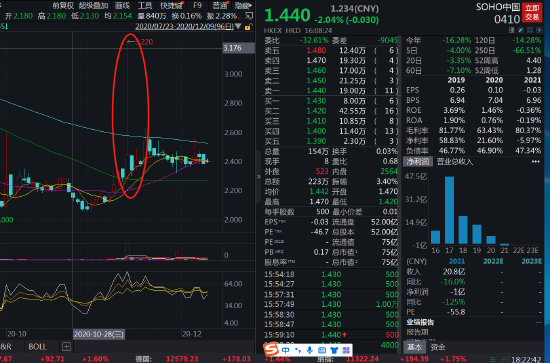Toggle 中 Chinese/English input mode

click(286, 350)
